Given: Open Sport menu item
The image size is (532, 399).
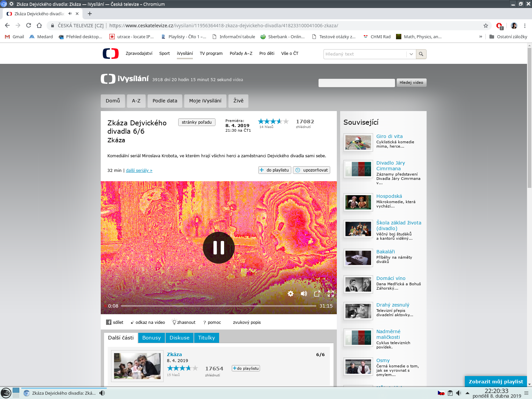Looking at the screenshot, I should click(x=164, y=53).
